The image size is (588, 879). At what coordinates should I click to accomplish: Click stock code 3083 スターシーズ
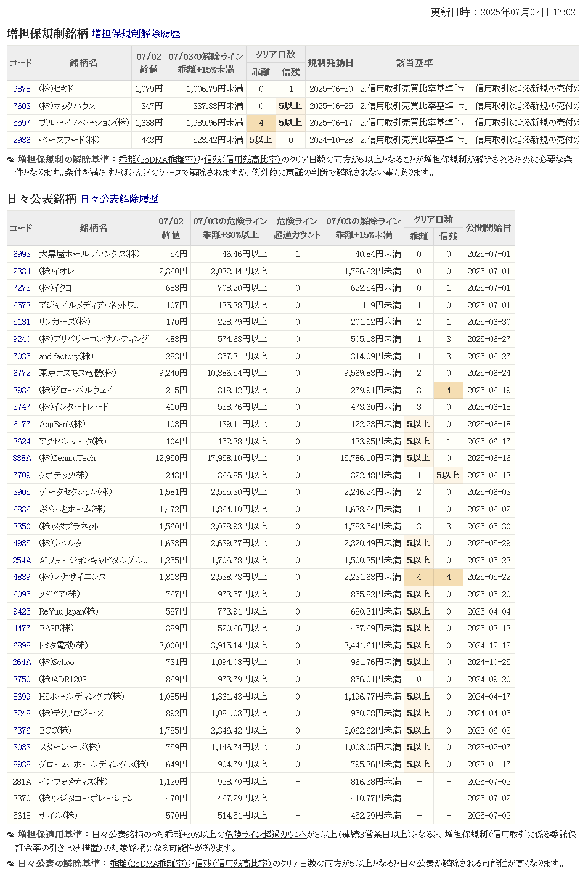click(x=22, y=747)
